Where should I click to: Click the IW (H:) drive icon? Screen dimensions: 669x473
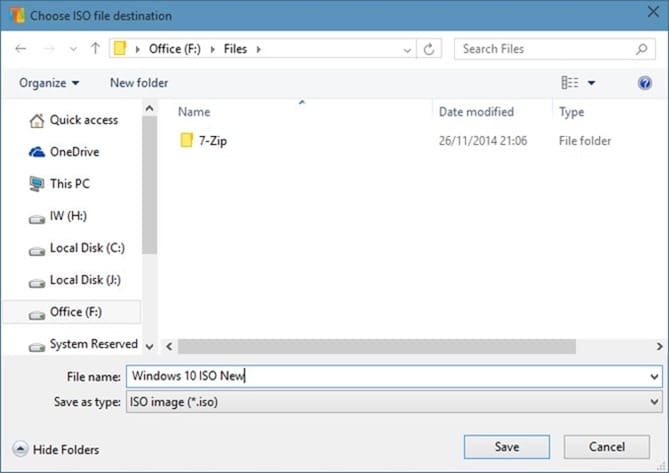(37, 219)
